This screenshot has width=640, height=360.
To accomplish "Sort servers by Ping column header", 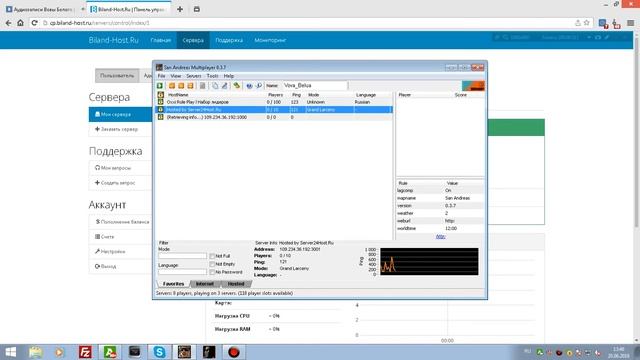I will (x=296, y=95).
